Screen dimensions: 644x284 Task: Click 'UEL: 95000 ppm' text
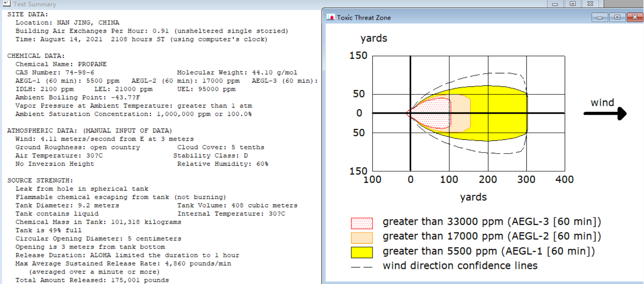206,89
